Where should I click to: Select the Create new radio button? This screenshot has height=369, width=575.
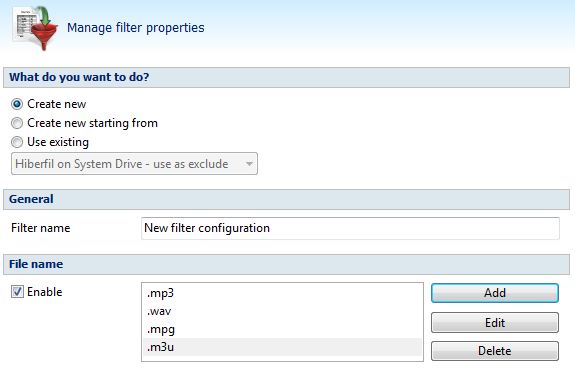[x=17, y=104]
